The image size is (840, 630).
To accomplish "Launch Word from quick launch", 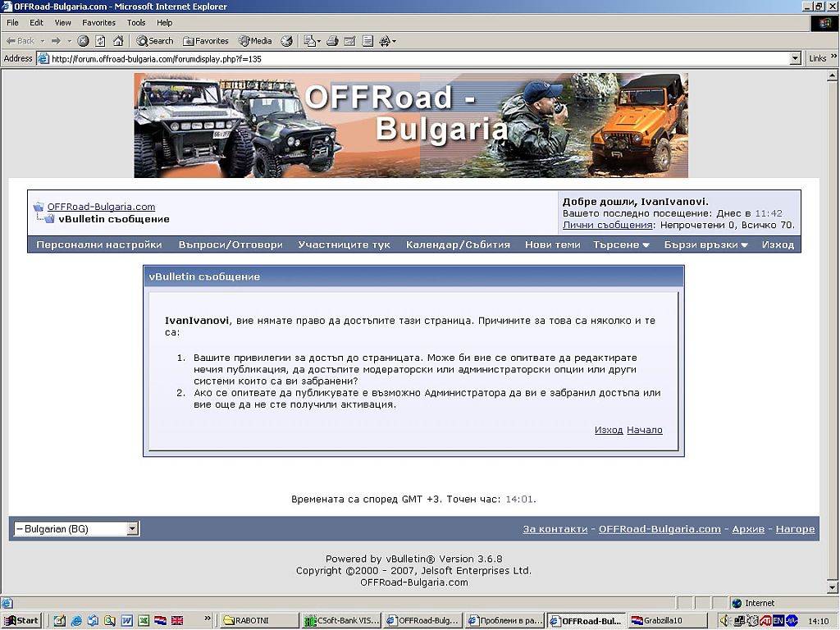I will pyautogui.click(x=126, y=620).
